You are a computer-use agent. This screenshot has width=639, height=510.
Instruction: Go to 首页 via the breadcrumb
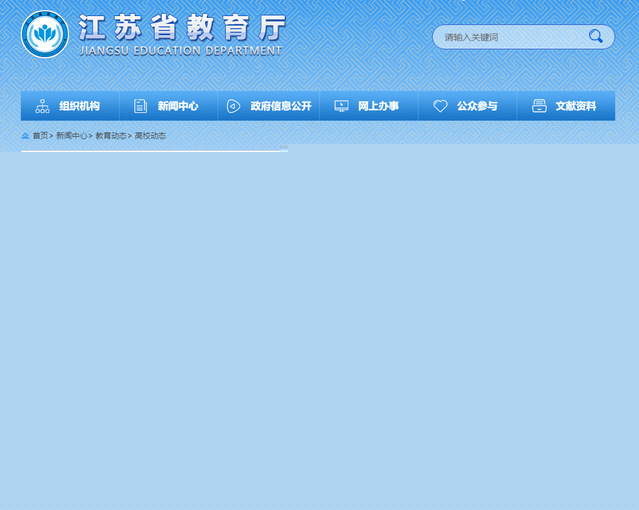[40, 135]
